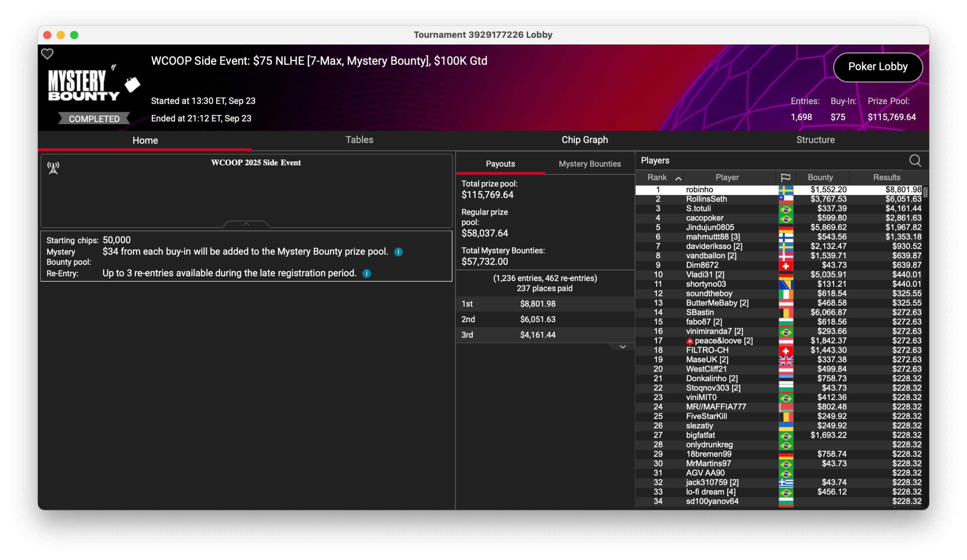Click peace&loove red badge icon
This screenshot has width=967, height=560.
point(690,341)
